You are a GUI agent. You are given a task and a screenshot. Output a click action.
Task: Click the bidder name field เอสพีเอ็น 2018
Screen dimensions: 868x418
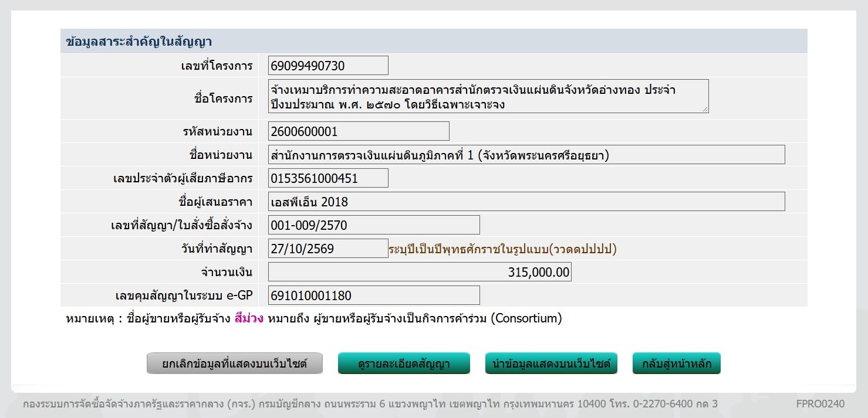[x=526, y=202]
